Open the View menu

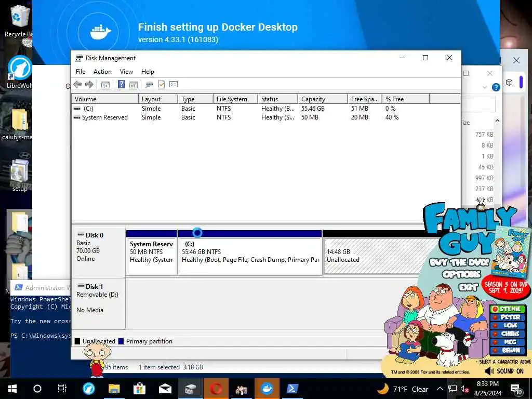(126, 72)
